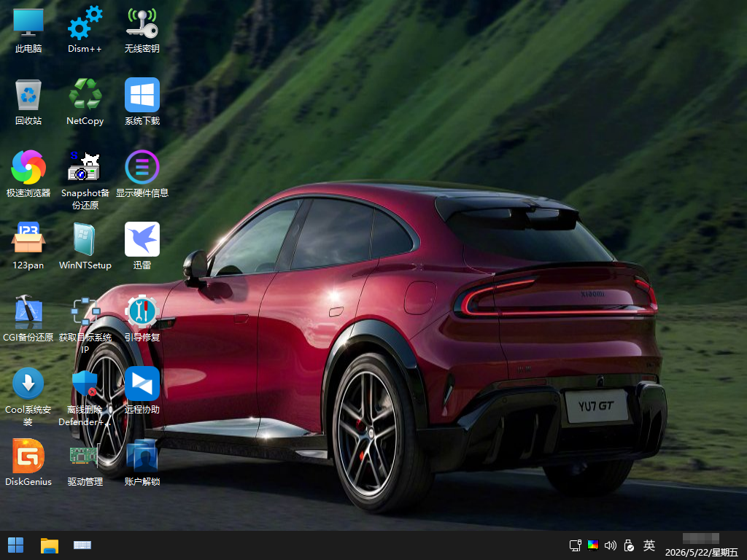
Task: Open the network tray icon
Action: click(576, 545)
